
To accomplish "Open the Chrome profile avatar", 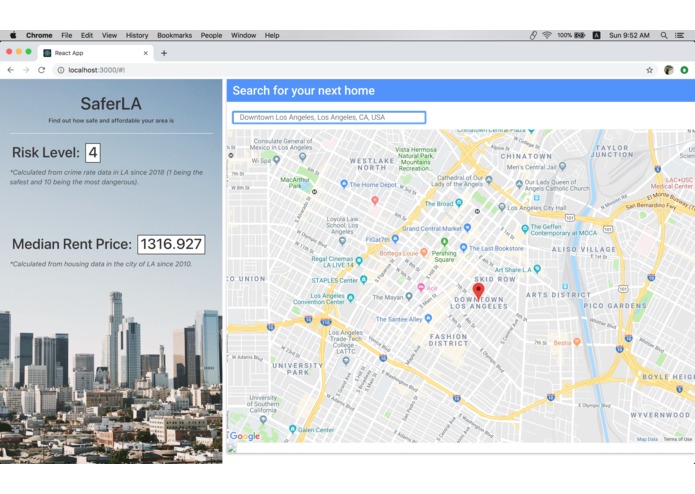I will pyautogui.click(x=668, y=70).
